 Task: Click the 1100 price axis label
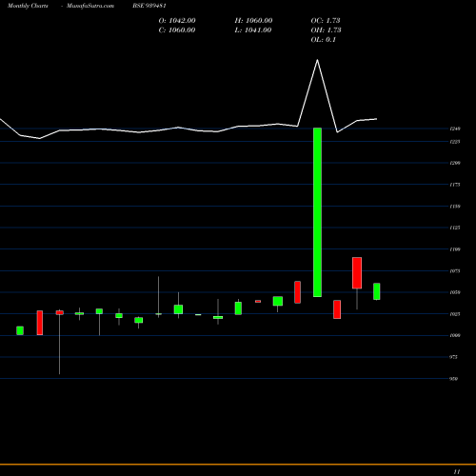(x=455, y=249)
